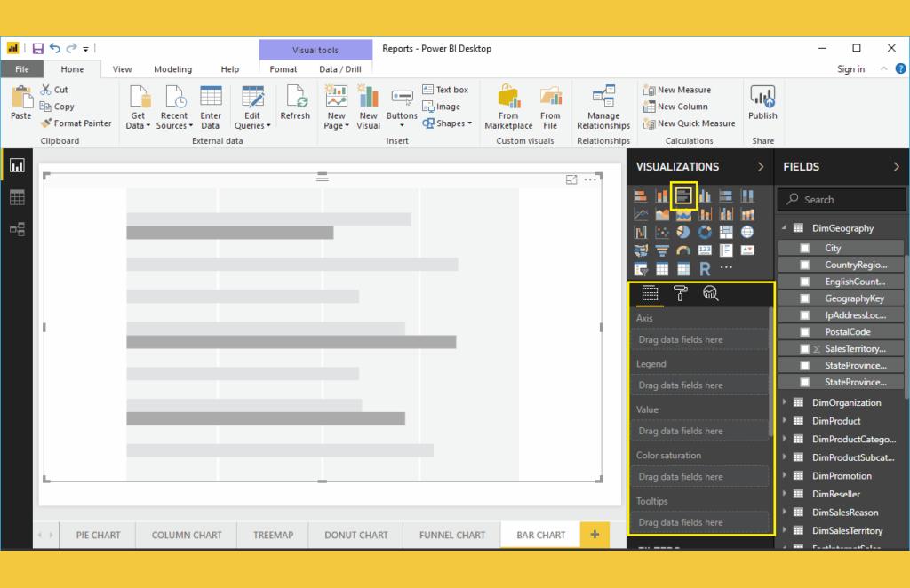
Task: Open the Modeling ribbon tab
Action: tap(172, 69)
